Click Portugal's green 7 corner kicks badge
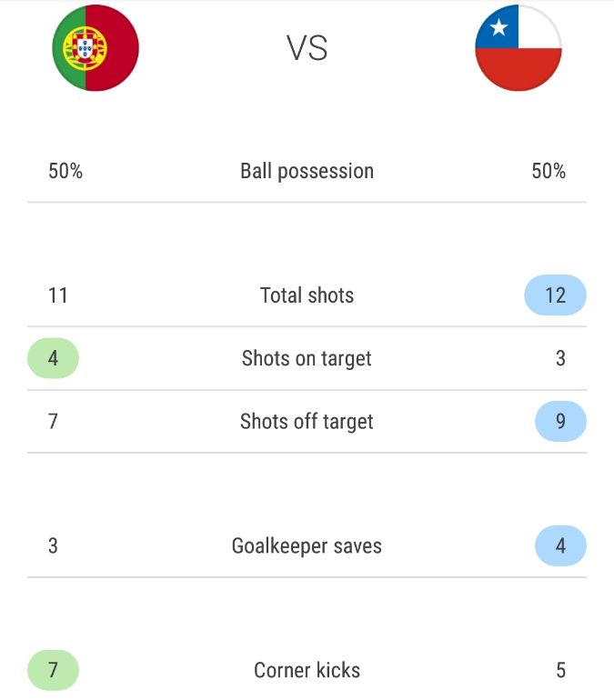Image resolution: width=614 pixels, height=700 pixels. [53, 671]
